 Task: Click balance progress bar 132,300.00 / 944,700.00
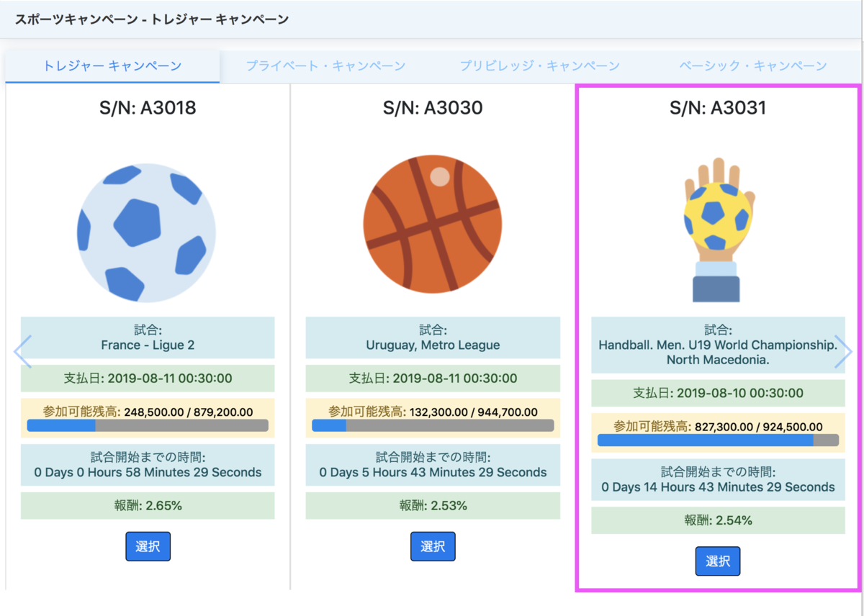[x=433, y=425]
